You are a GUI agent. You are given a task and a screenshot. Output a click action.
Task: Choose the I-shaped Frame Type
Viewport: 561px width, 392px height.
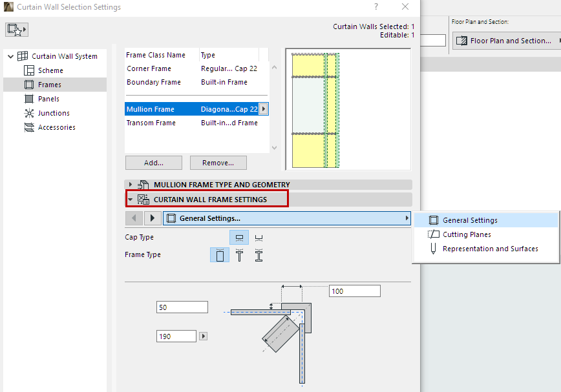[x=259, y=255]
